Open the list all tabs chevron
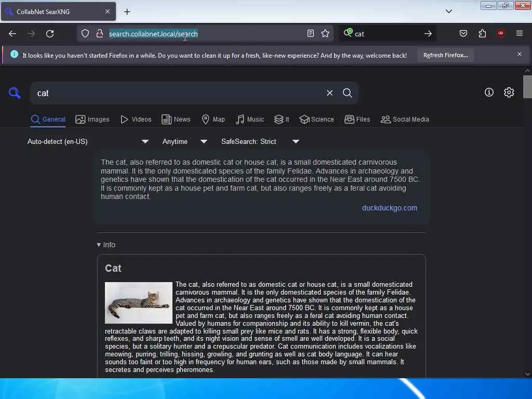 coord(448,11)
